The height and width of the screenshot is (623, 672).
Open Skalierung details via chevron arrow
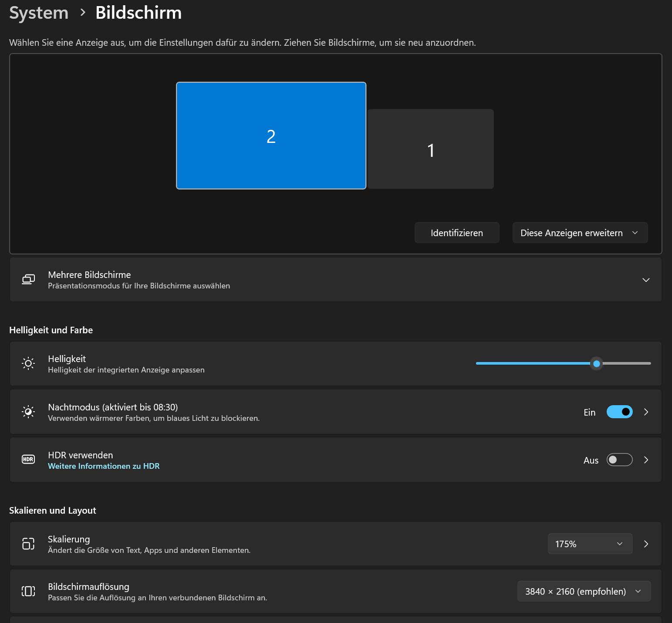[x=646, y=544]
